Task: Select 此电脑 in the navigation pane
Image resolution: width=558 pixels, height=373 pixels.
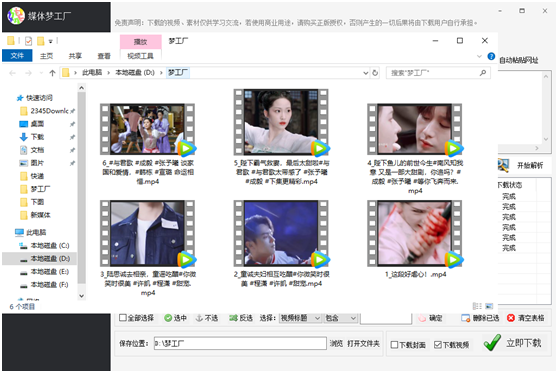Action: [31, 232]
